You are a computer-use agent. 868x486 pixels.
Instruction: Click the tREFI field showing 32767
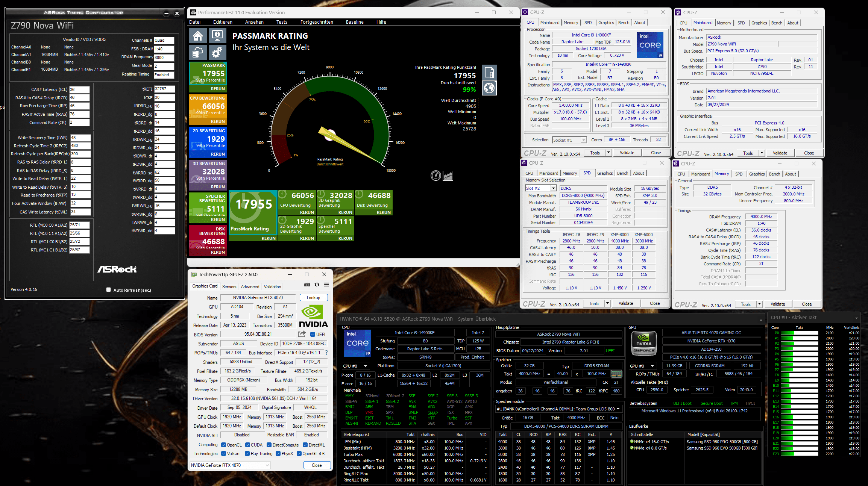(165, 89)
